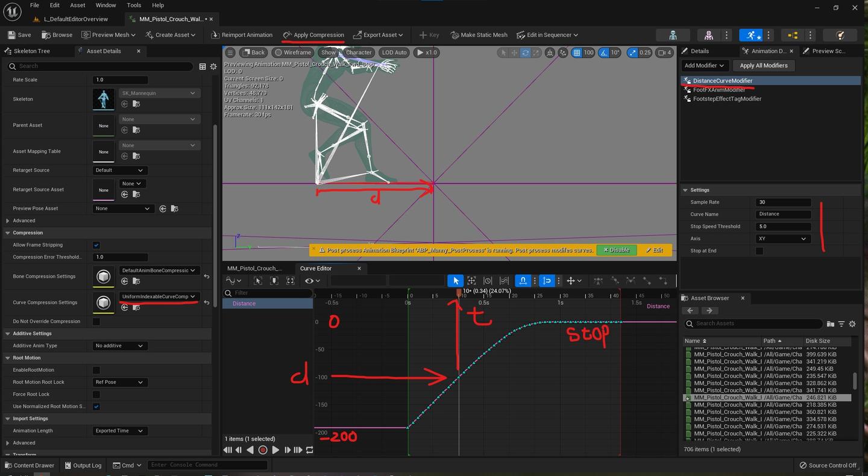Viewport: 868px width, 476px height.
Task: Click the Edit button in warning banner
Action: click(x=654, y=250)
